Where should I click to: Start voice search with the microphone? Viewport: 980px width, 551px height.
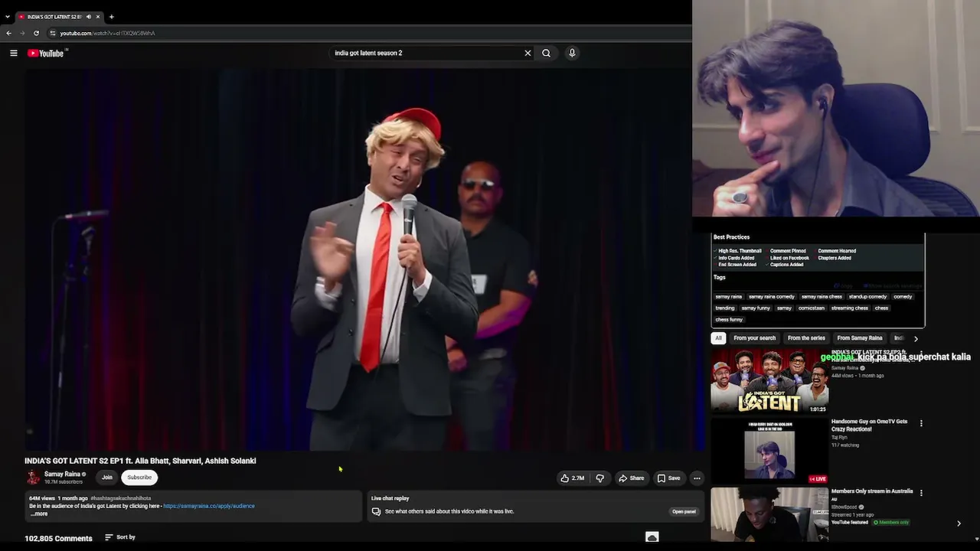click(x=572, y=53)
